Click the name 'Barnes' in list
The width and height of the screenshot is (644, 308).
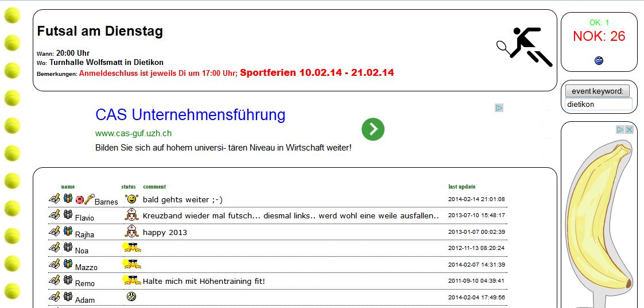[106, 202]
